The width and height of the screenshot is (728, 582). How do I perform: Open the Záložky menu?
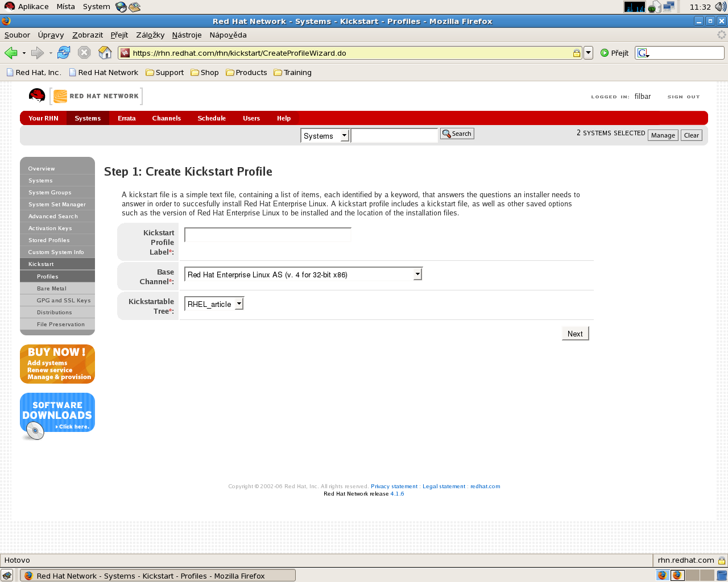tap(150, 35)
